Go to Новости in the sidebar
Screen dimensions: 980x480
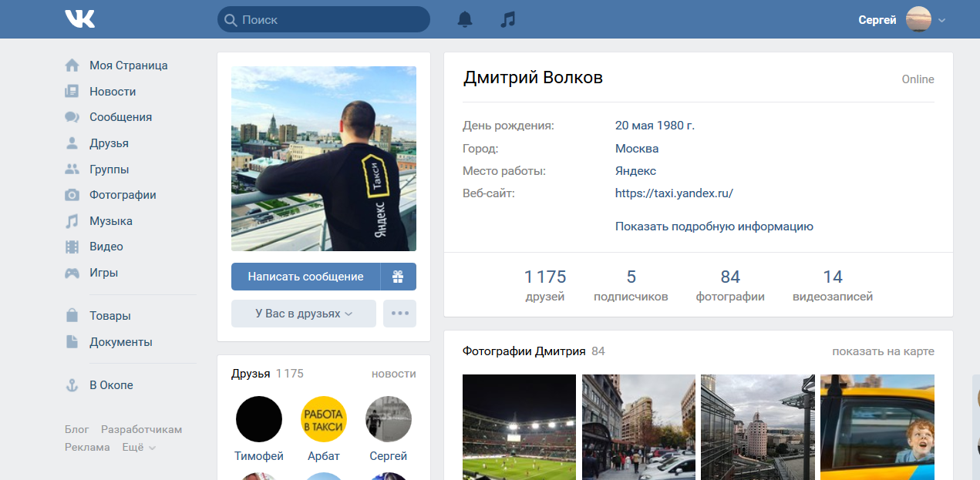113,92
